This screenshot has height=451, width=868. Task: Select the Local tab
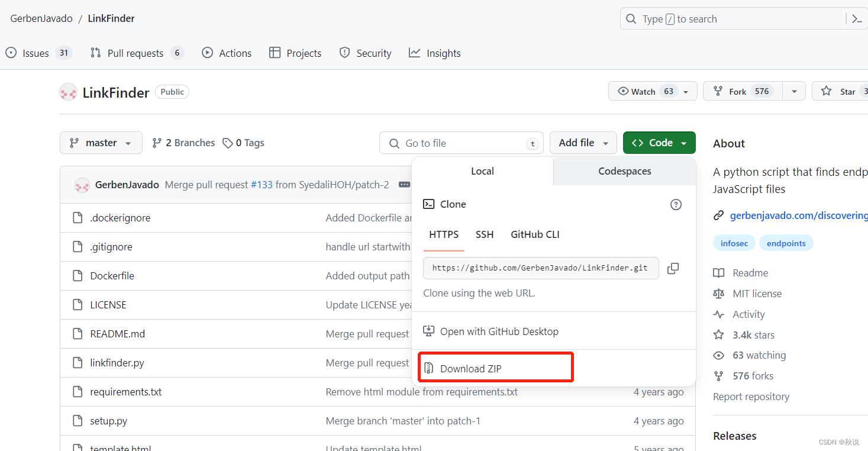click(482, 171)
